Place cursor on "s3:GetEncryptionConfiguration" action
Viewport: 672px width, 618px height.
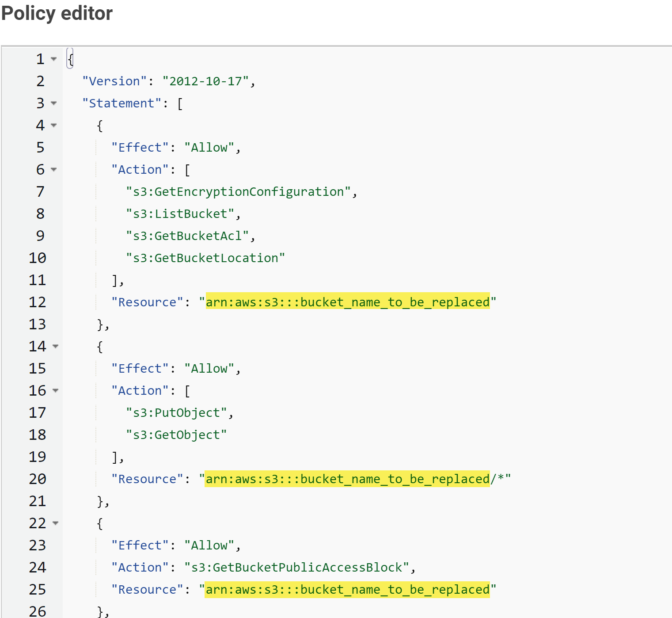(x=238, y=192)
